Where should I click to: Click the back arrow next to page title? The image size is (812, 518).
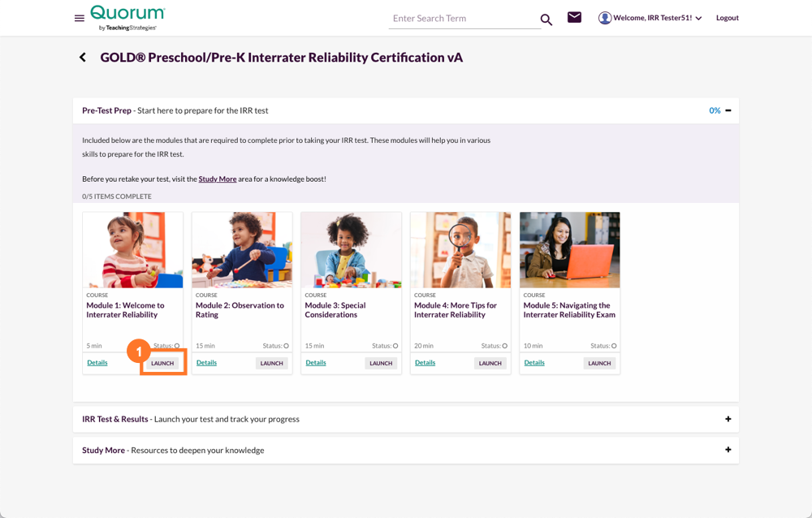pyautogui.click(x=81, y=57)
